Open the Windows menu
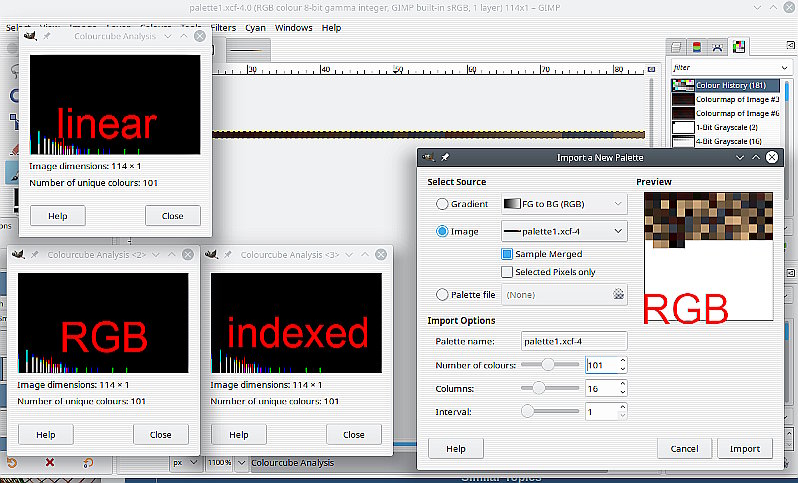Screen dimensions: 798x483 (294, 27)
